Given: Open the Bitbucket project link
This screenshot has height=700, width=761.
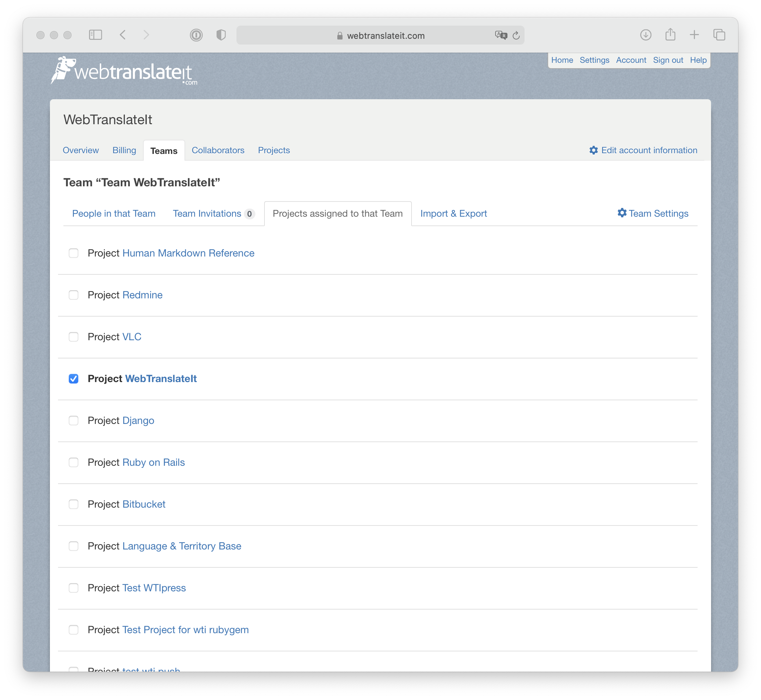Looking at the screenshot, I should point(144,504).
